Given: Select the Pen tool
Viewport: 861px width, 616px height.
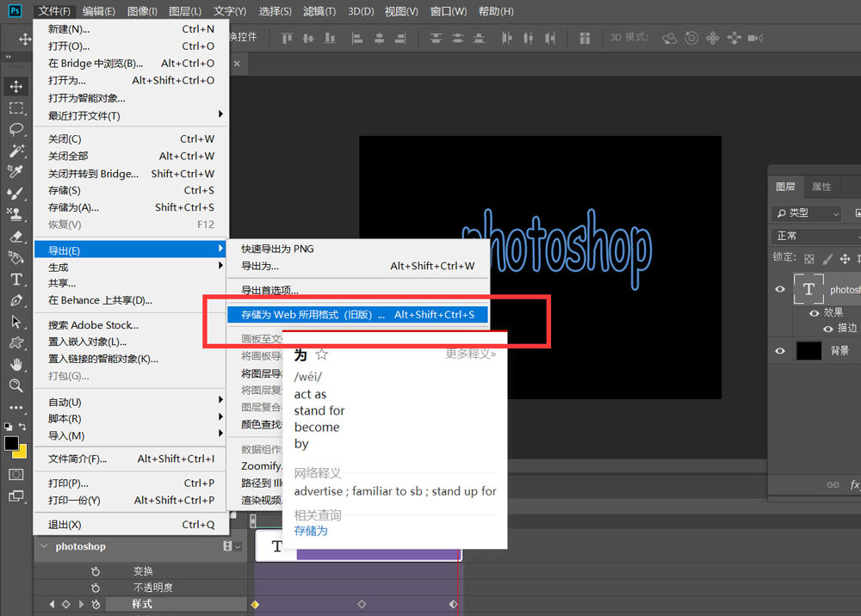Looking at the screenshot, I should point(15,301).
